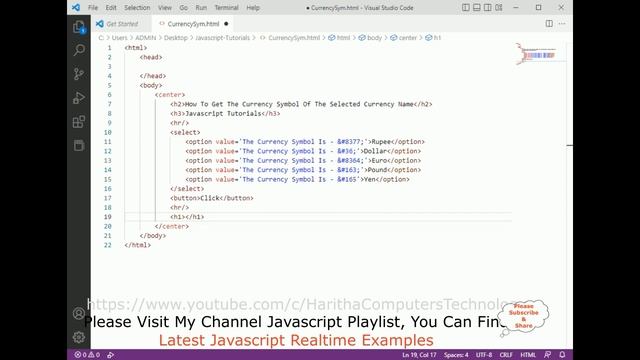Screen dimensions: 640x360
Task: Click CRLF end of line selector
Action: point(506,355)
